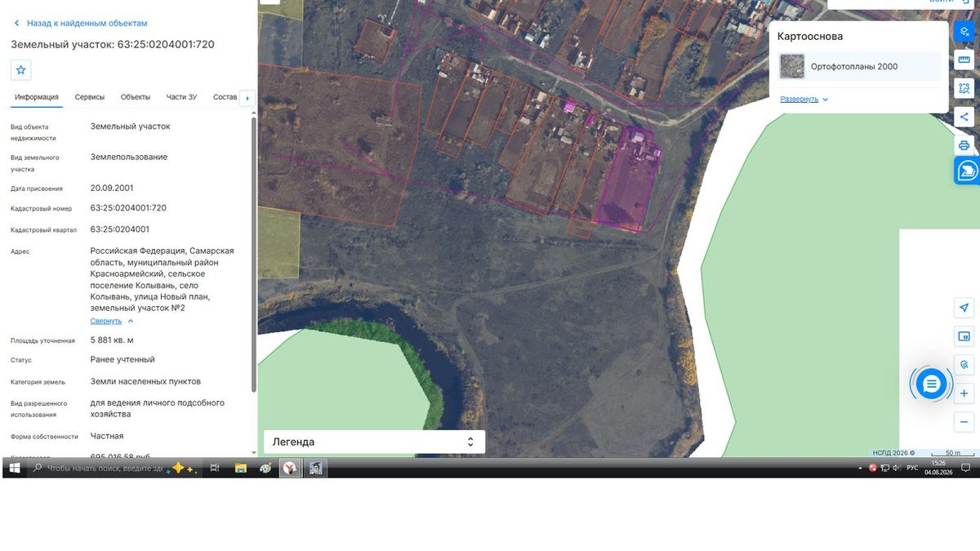
Task: Click the date value 20.09.2001
Action: (x=112, y=188)
